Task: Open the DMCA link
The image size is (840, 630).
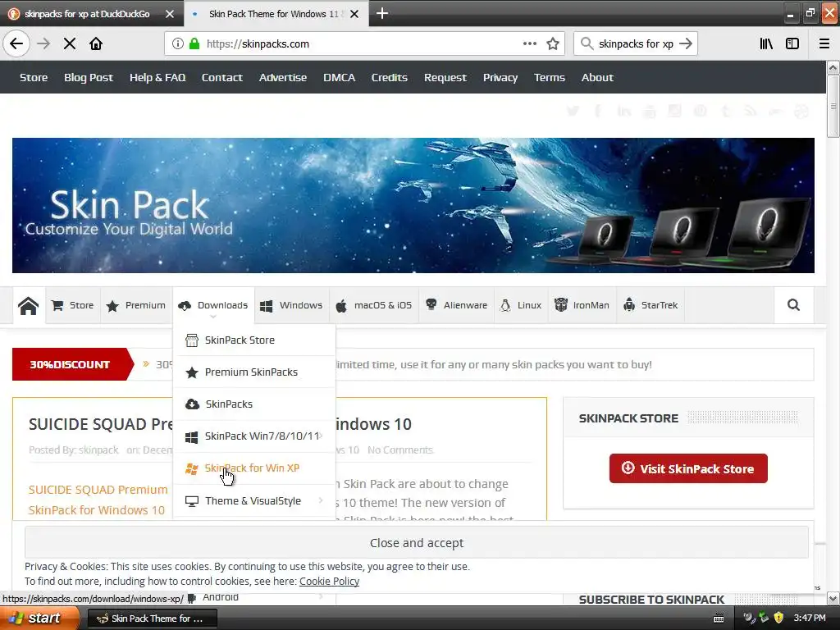Action: (339, 78)
